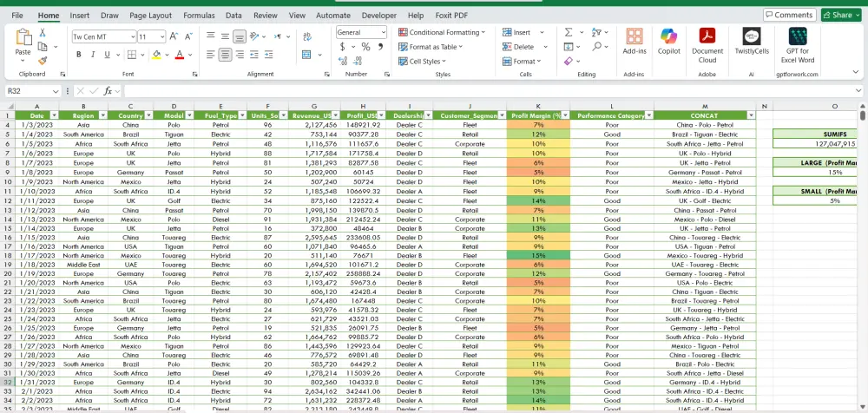Click Decrease Decimal icon
Viewport: 868px width, 413px height.
[357, 61]
